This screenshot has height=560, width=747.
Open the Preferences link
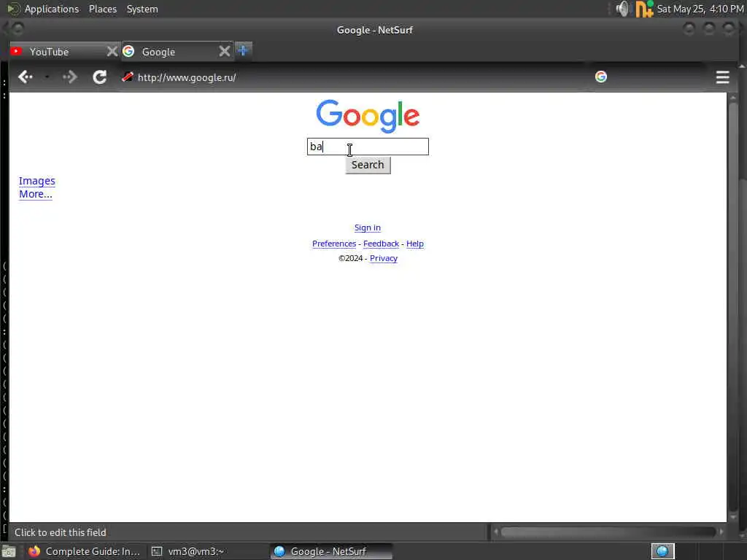pos(334,244)
